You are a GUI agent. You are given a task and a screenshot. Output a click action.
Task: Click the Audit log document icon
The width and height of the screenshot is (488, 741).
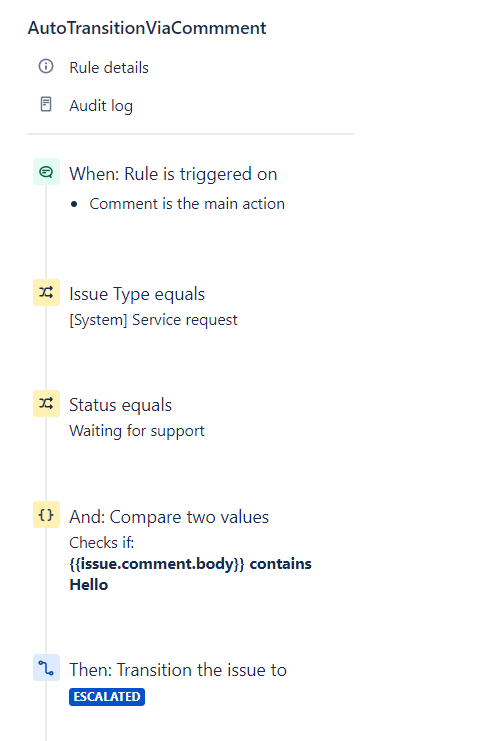(46, 104)
